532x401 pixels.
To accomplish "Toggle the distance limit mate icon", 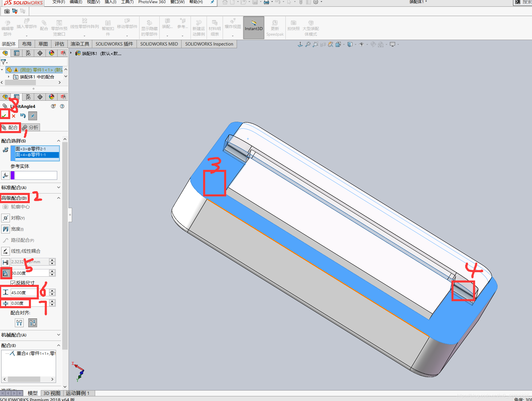I will tap(6, 262).
